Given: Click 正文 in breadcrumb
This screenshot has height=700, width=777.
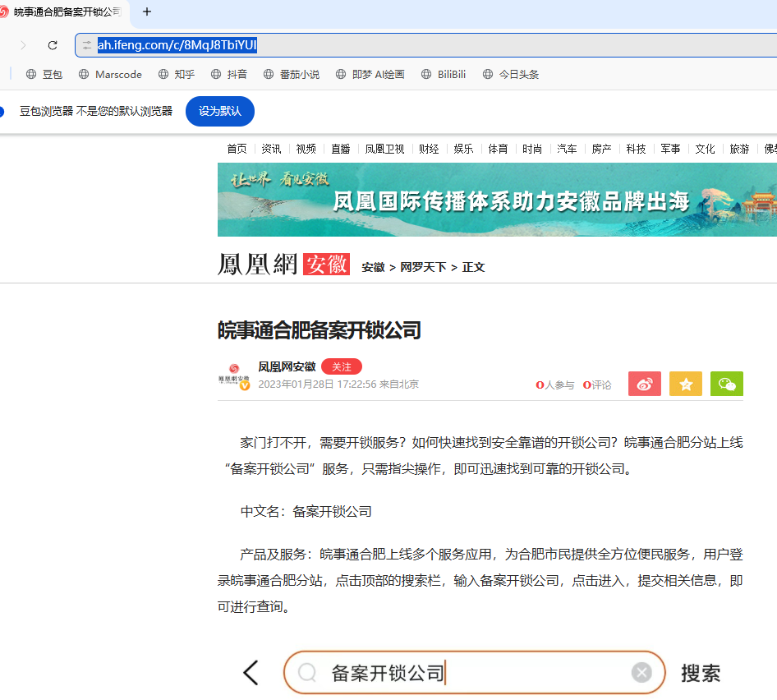Looking at the screenshot, I should [x=473, y=267].
